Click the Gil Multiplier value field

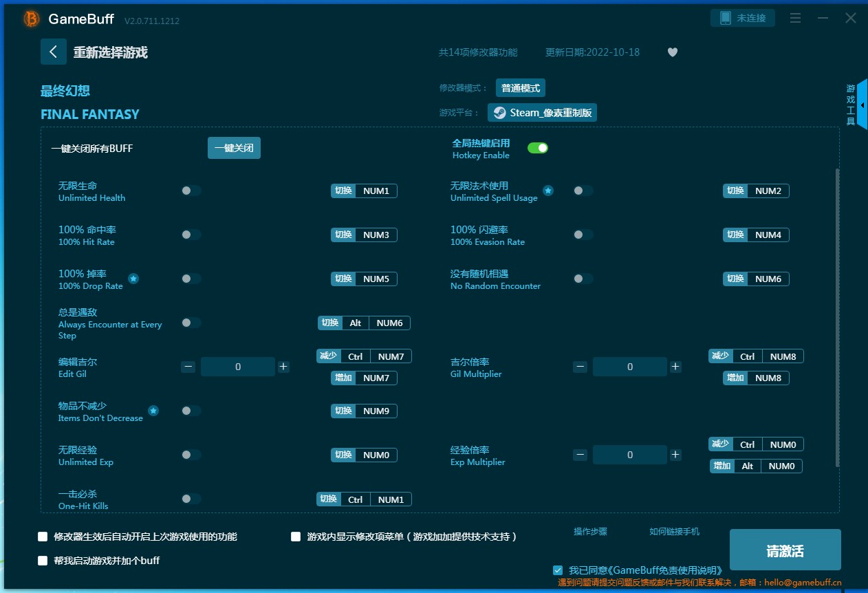coord(629,367)
